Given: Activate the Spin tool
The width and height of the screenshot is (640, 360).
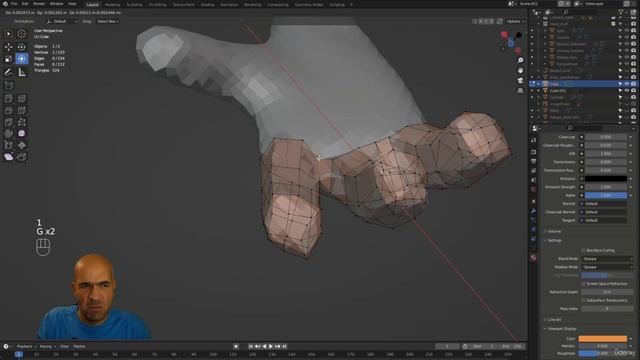Looking at the screenshot, I should point(9,133).
